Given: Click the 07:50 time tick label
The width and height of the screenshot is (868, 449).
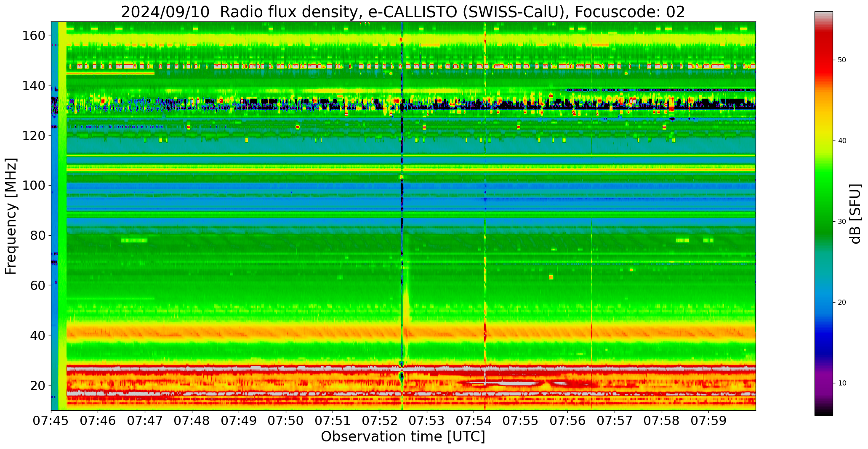Looking at the screenshot, I should (x=286, y=421).
